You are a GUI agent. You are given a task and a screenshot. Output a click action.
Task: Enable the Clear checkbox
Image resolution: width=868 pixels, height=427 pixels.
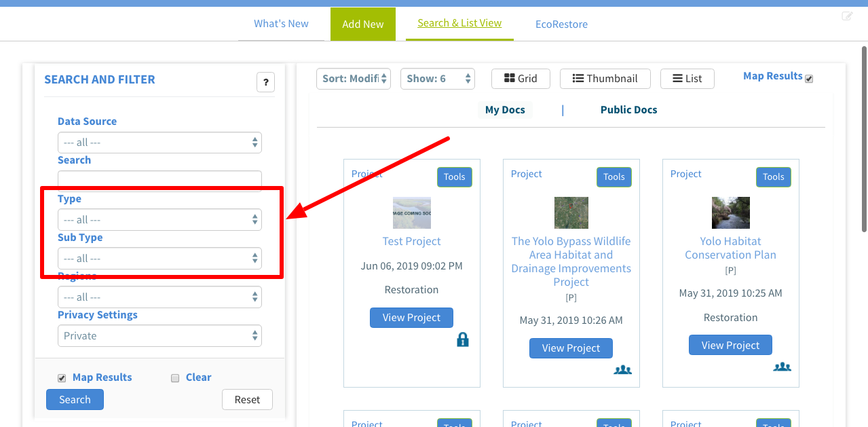[x=175, y=378]
